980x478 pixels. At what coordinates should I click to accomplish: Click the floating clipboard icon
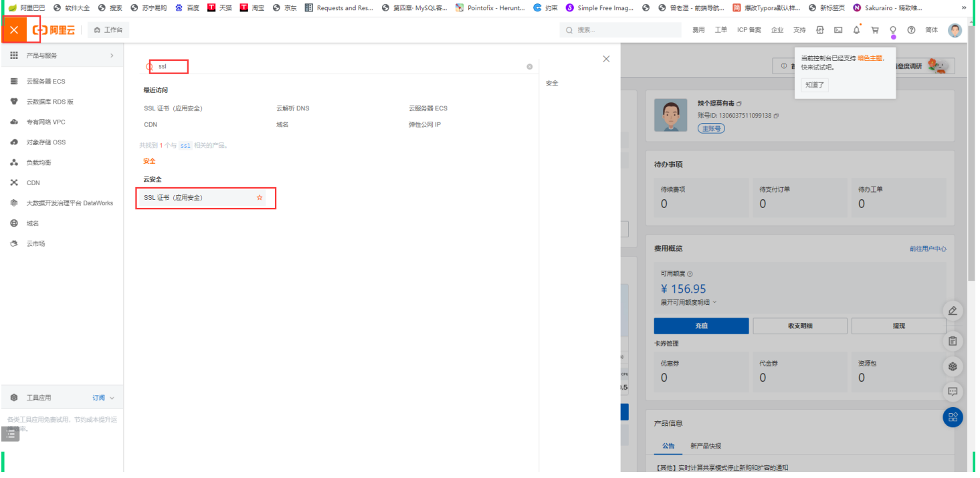953,341
